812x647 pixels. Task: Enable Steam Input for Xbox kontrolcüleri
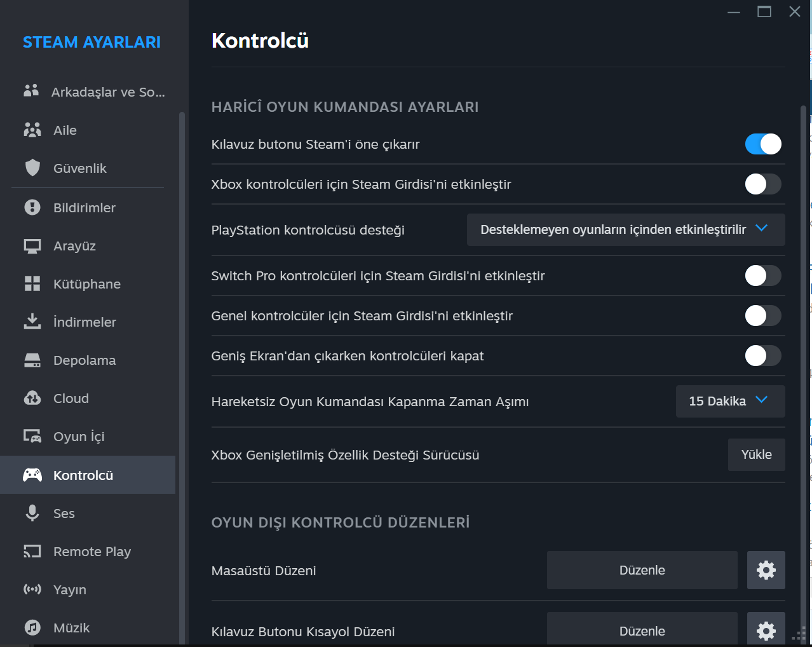pos(762,184)
